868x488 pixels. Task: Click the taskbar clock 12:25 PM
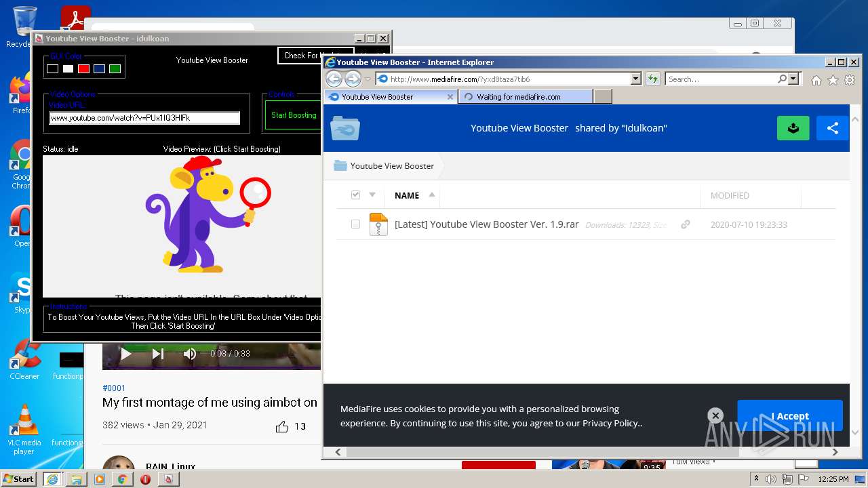[x=833, y=479]
